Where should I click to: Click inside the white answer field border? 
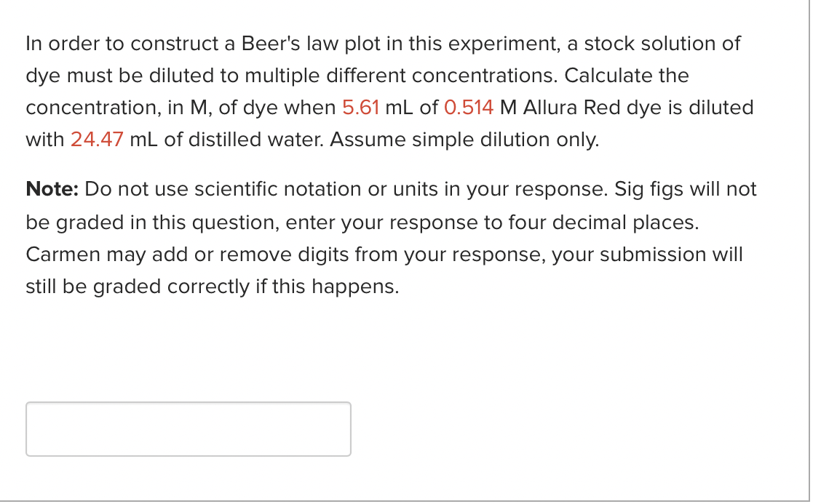pos(188,428)
